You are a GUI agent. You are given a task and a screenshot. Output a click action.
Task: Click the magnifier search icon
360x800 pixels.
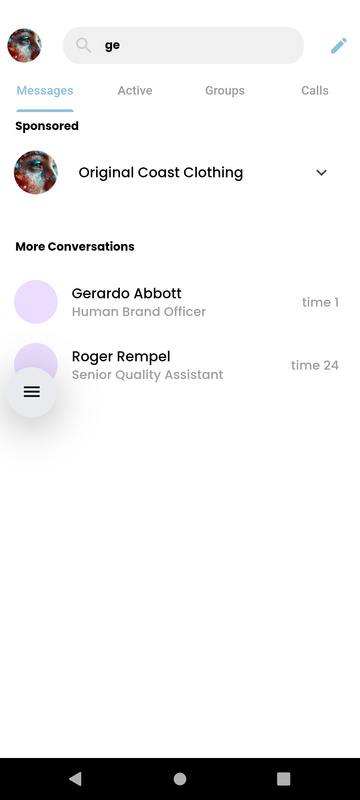click(84, 45)
